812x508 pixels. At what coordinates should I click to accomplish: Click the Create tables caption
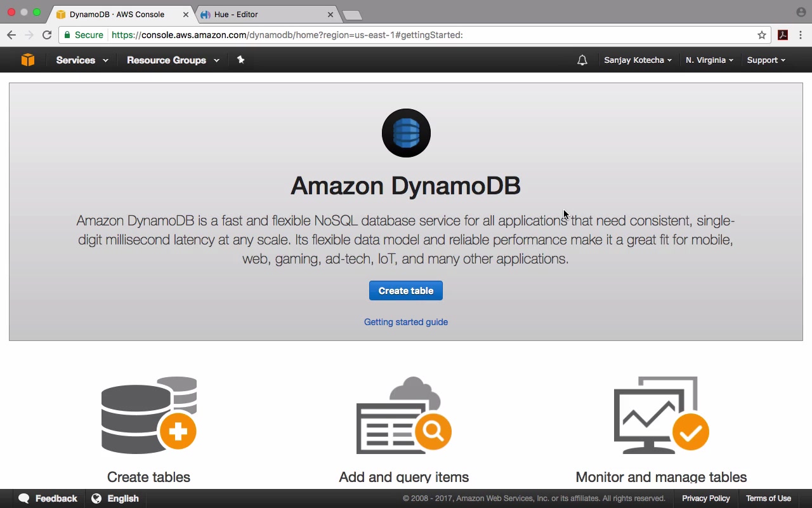coord(148,477)
